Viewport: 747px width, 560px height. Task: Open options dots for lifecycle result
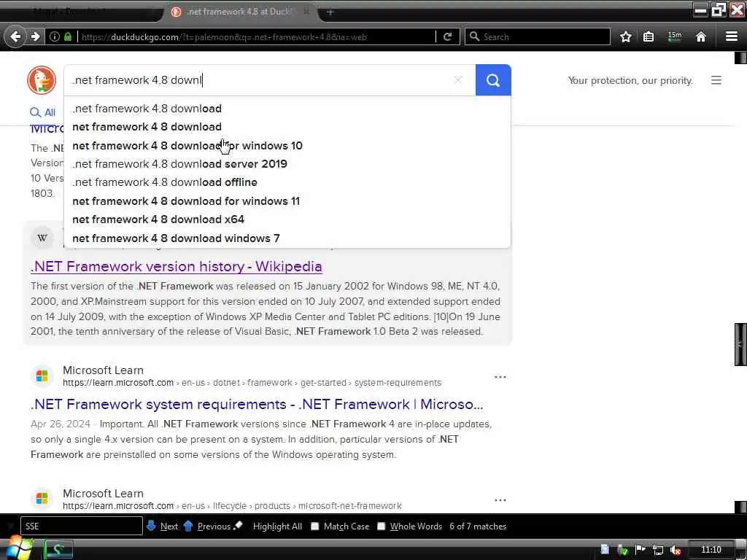[500, 500]
